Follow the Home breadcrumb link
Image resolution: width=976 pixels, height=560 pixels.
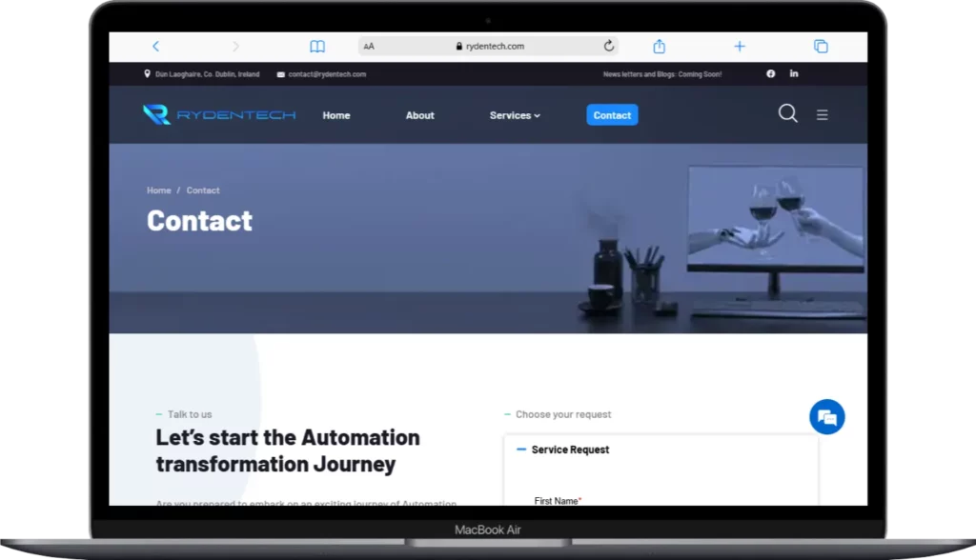[x=158, y=190]
